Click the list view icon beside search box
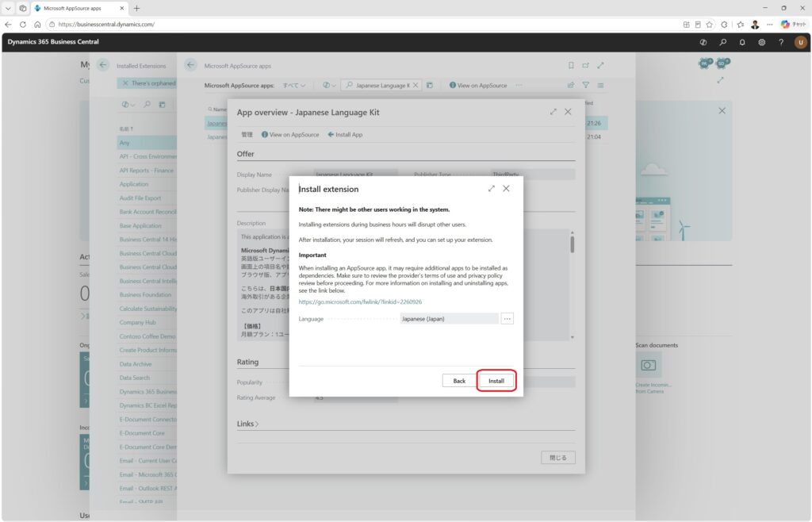Viewport: 812px width, 522px height. pyautogui.click(x=429, y=86)
